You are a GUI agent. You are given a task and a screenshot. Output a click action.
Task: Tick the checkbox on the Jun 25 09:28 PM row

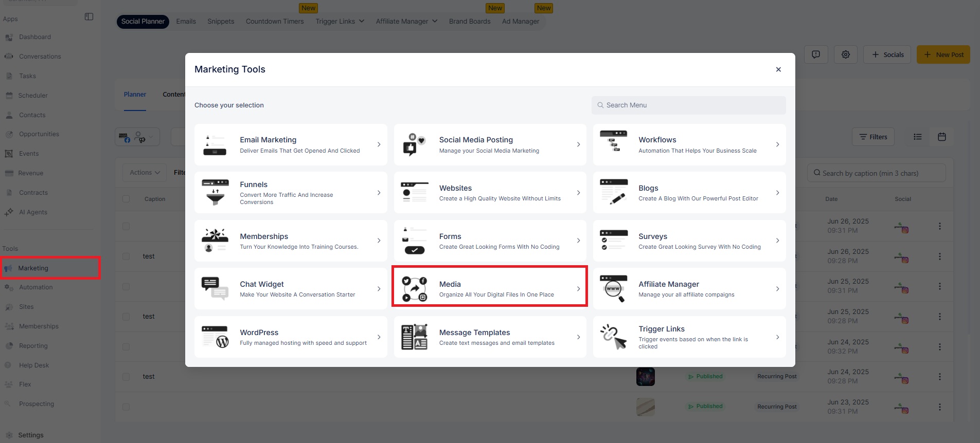[x=126, y=317]
